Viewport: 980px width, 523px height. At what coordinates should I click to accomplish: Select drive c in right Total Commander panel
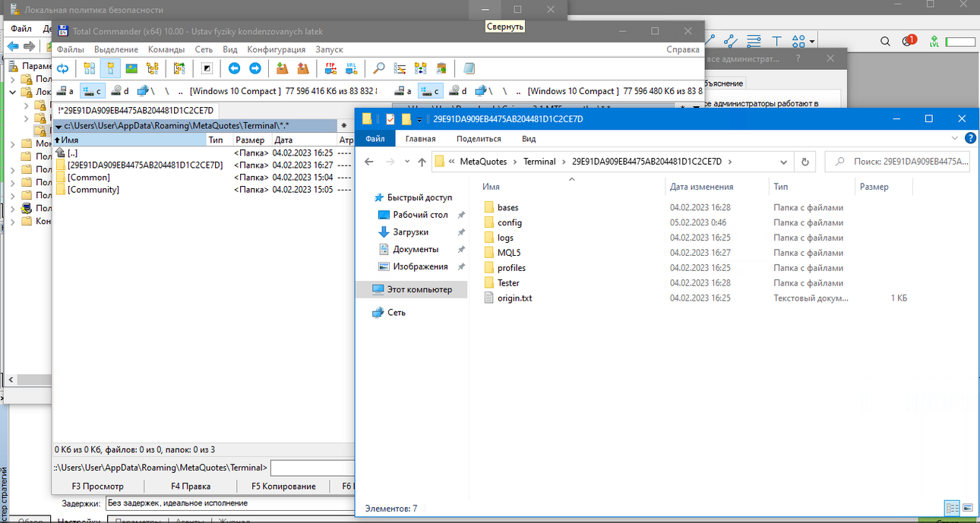(430, 91)
